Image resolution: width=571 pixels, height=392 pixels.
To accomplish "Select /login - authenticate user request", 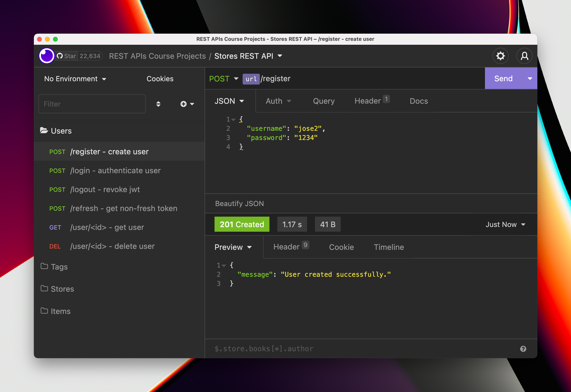I will click(x=119, y=170).
